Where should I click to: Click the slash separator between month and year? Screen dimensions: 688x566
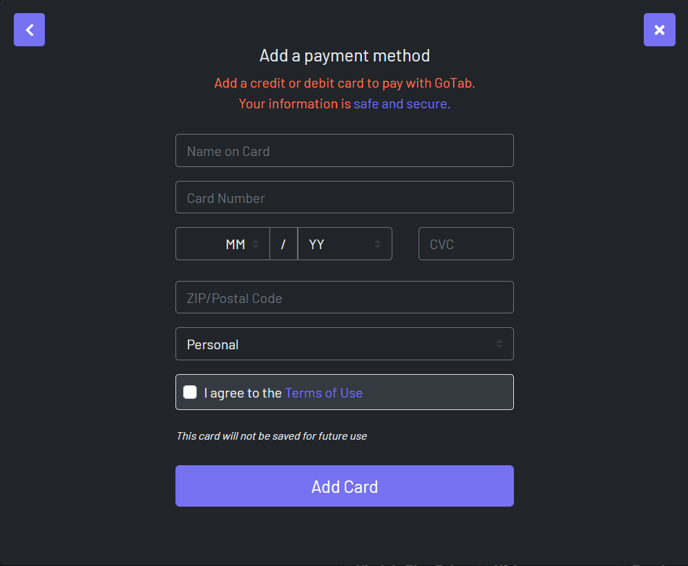283,244
